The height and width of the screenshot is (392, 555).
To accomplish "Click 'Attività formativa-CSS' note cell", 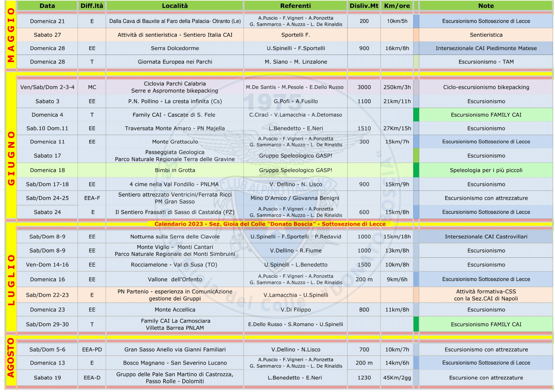I will coord(486,295).
